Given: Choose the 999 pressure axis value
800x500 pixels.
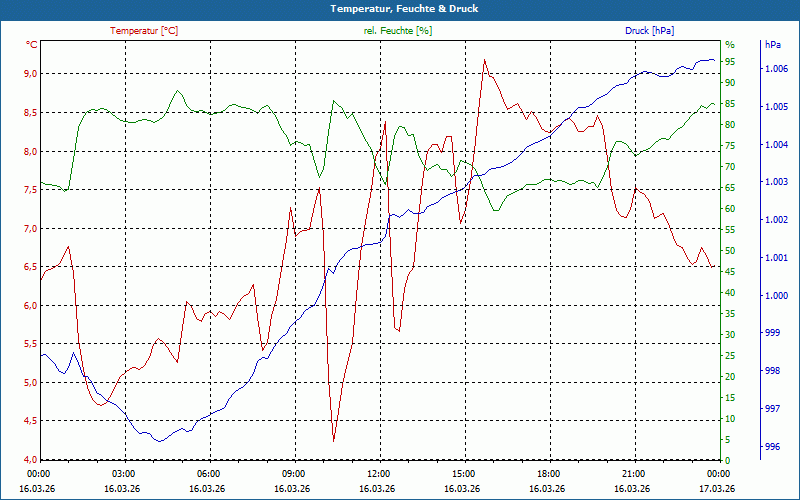Looking at the screenshot, I should coord(772,333).
